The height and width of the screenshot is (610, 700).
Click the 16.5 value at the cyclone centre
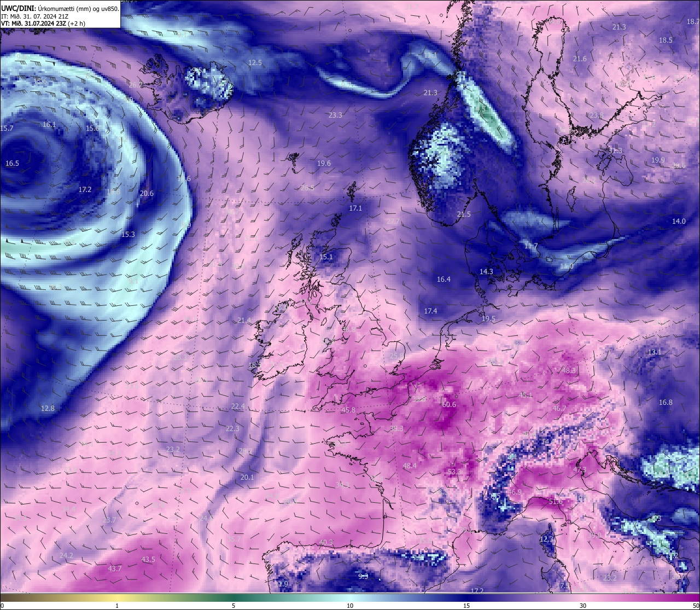pos(12,163)
